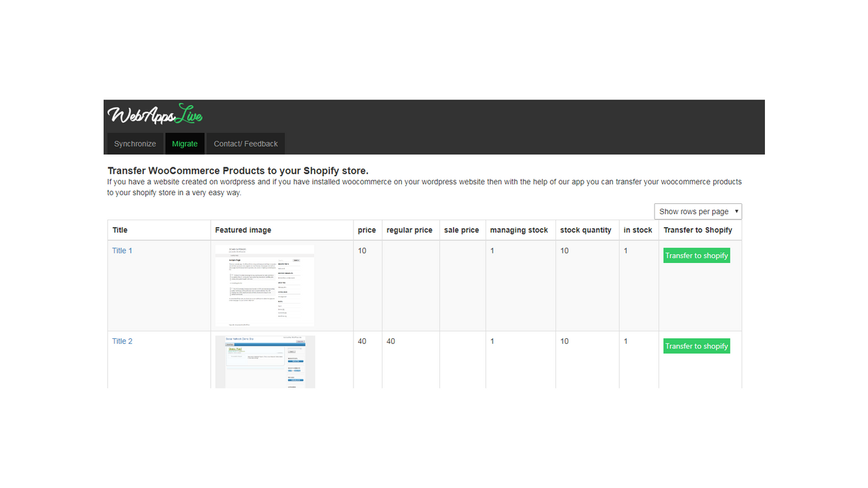Switch to the Migrate tab
Screen dimensions: 868x488
[x=184, y=144]
